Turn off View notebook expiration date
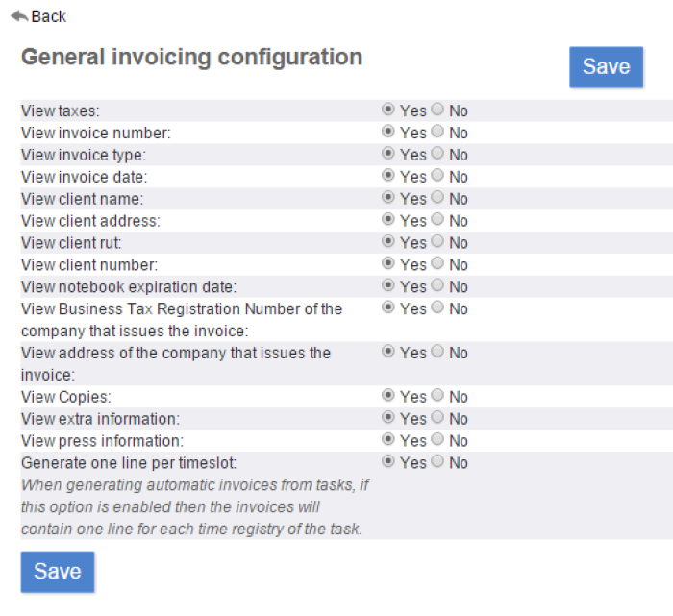 (x=438, y=285)
